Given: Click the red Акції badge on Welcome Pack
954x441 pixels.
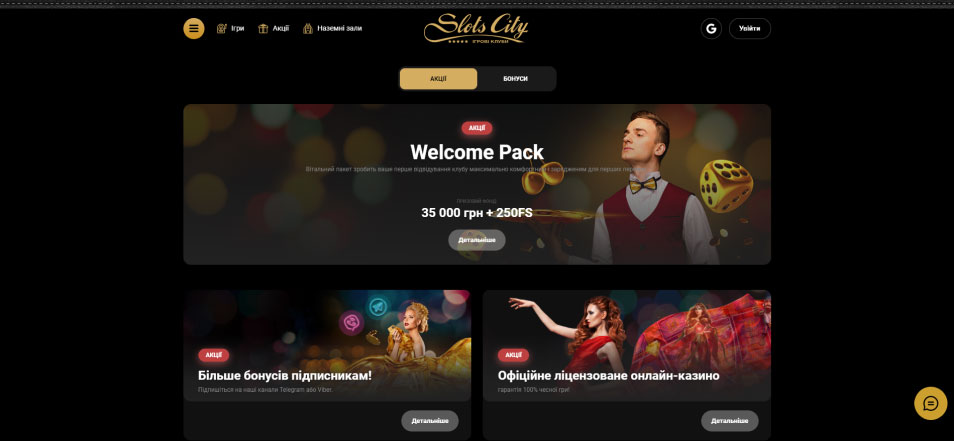Looking at the screenshot, I should (x=476, y=128).
